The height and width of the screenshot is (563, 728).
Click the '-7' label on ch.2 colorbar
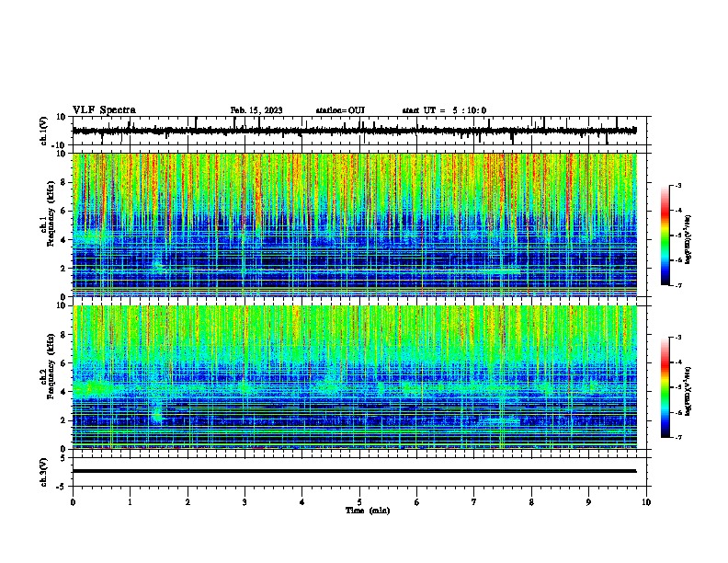pos(677,437)
